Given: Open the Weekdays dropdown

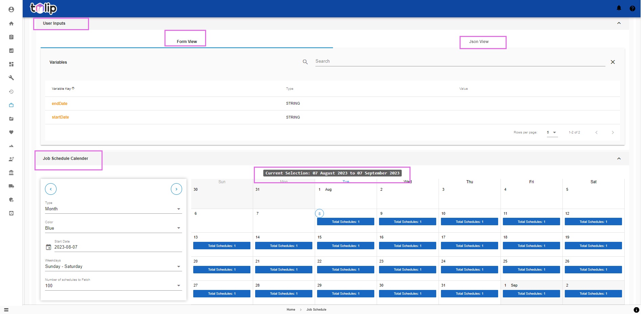Looking at the screenshot, I should [113, 267].
